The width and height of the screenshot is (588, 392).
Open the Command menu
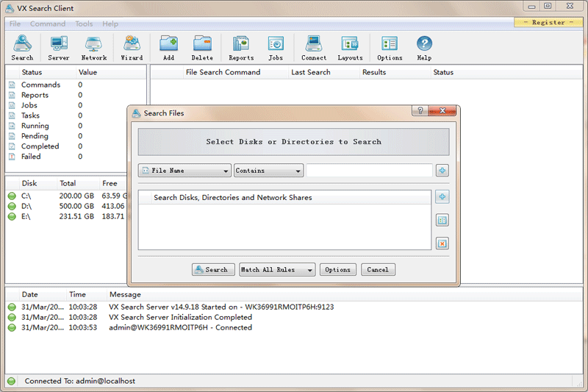coord(48,24)
